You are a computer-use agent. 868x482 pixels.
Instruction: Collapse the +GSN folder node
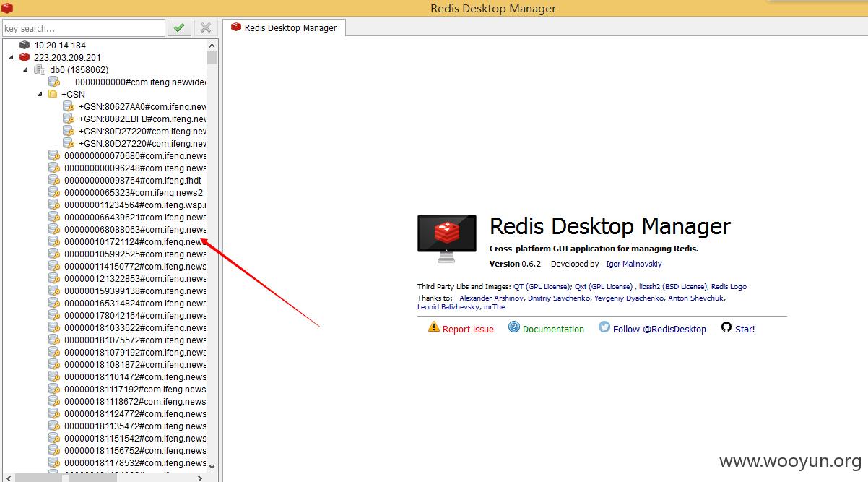(x=40, y=94)
